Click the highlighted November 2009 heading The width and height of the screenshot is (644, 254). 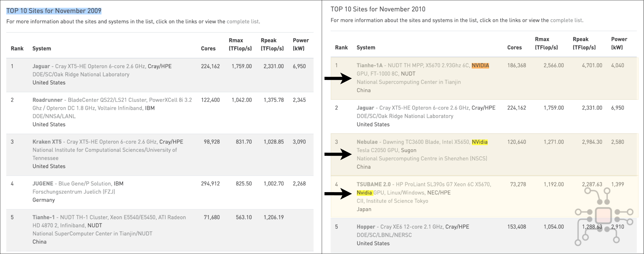click(x=54, y=11)
